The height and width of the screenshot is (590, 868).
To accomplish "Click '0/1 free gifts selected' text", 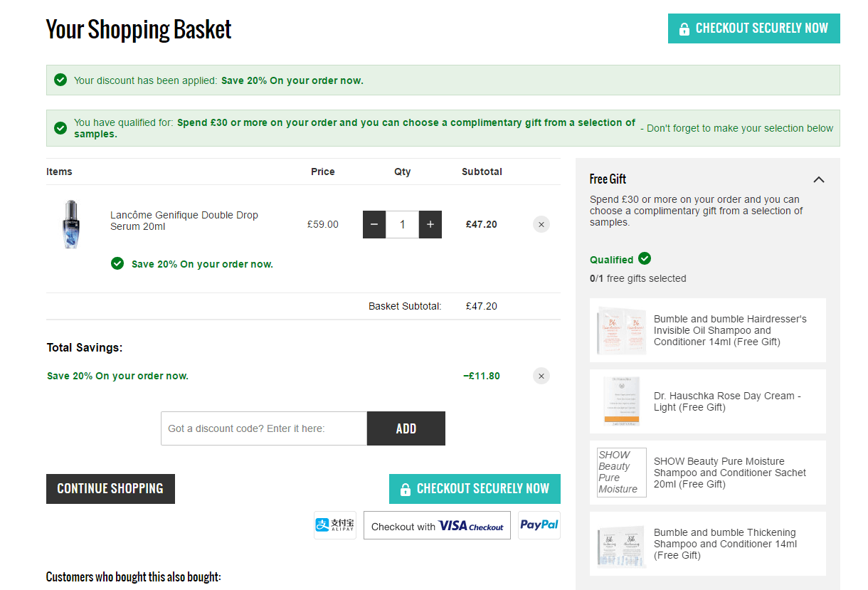I will (x=638, y=278).
